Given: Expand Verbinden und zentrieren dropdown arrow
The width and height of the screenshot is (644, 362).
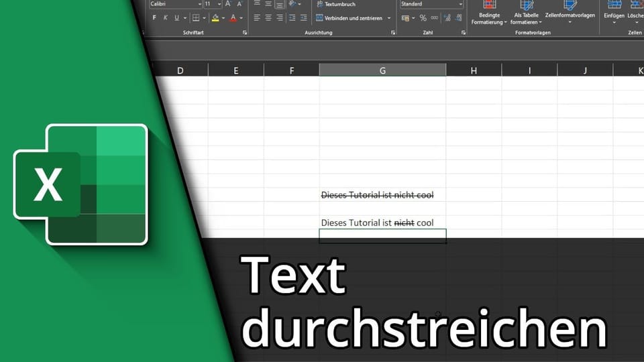Looking at the screenshot, I should click(389, 18).
